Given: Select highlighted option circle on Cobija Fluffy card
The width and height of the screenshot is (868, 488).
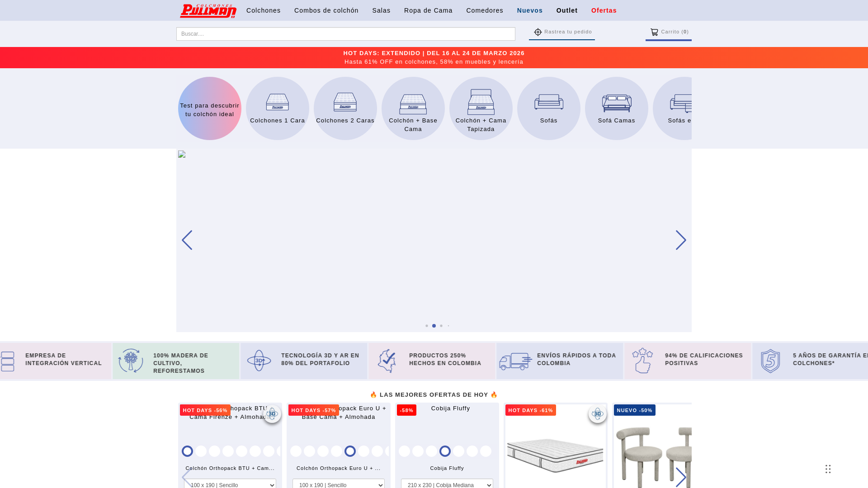Looking at the screenshot, I should 445,451.
